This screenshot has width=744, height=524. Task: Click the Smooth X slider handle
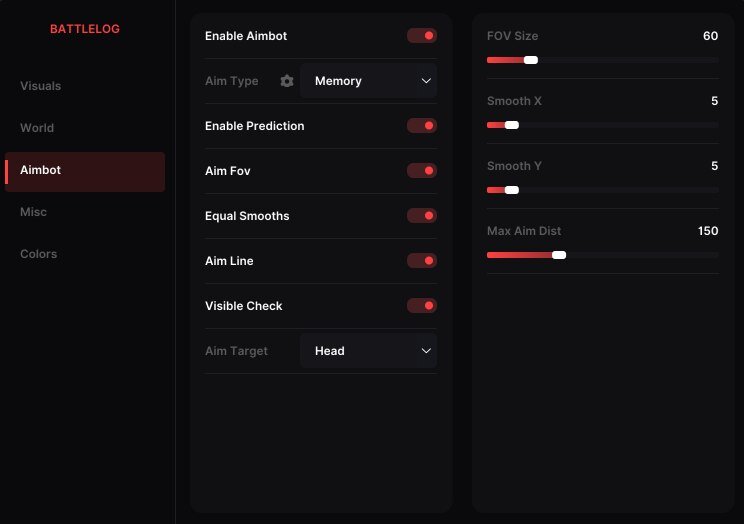(x=512, y=125)
